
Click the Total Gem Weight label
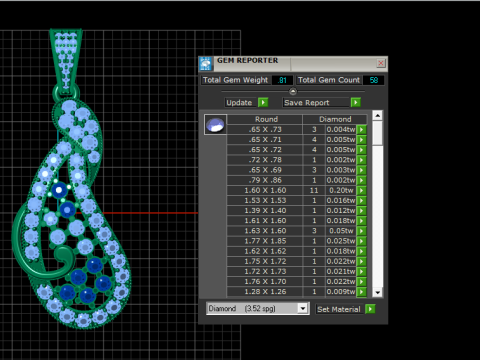point(235,80)
